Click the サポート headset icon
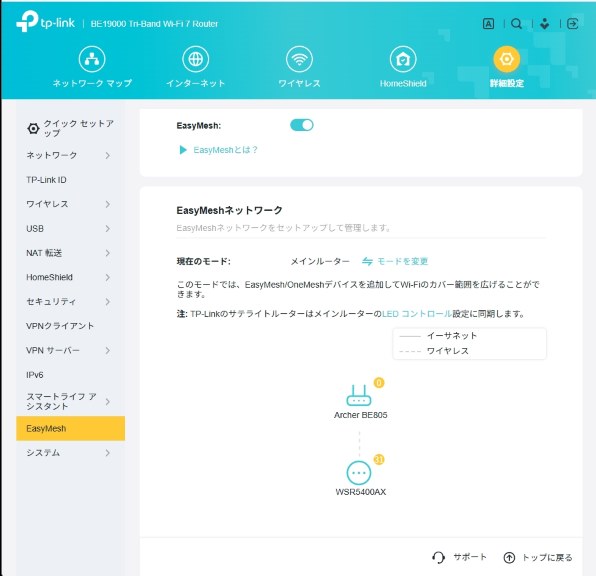The height and width of the screenshot is (576, 596). point(438,557)
